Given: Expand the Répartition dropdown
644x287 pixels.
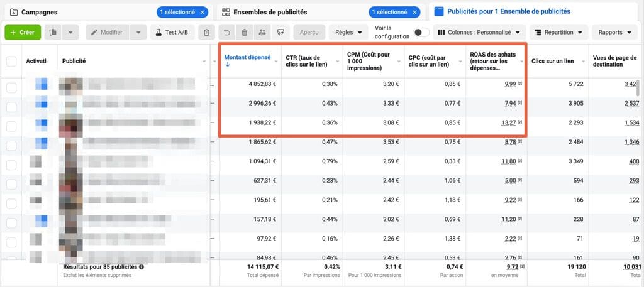Looking at the screenshot, I should tap(558, 33).
